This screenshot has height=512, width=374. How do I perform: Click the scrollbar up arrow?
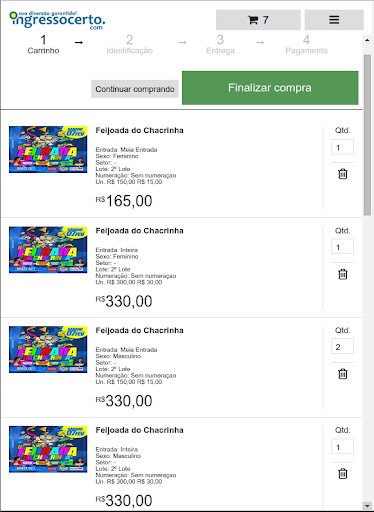(x=367, y=40)
